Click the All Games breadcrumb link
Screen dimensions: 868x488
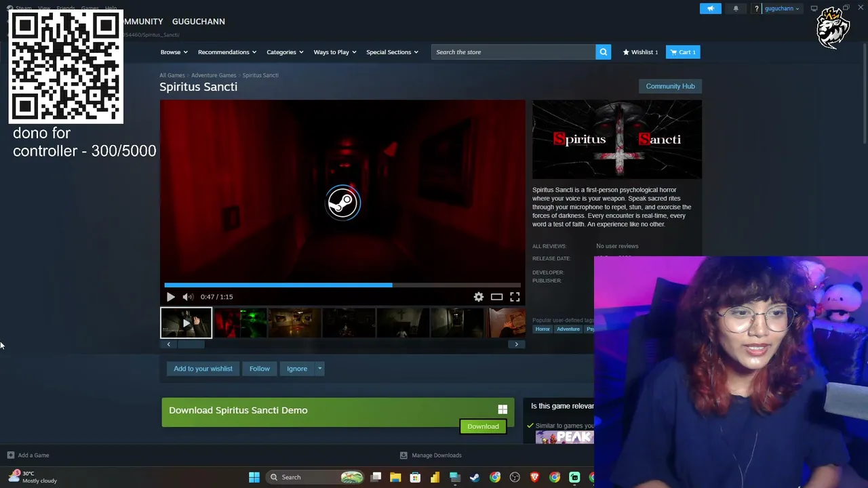click(x=172, y=75)
